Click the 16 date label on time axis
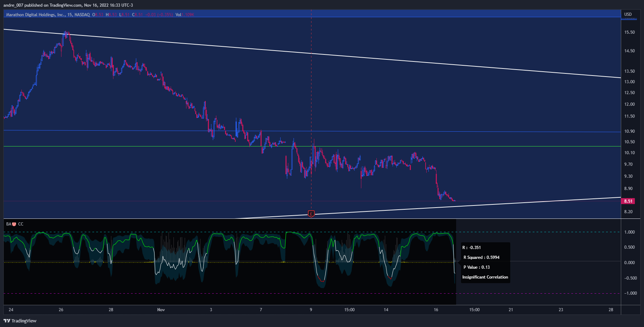644x327 pixels. [x=436, y=310]
